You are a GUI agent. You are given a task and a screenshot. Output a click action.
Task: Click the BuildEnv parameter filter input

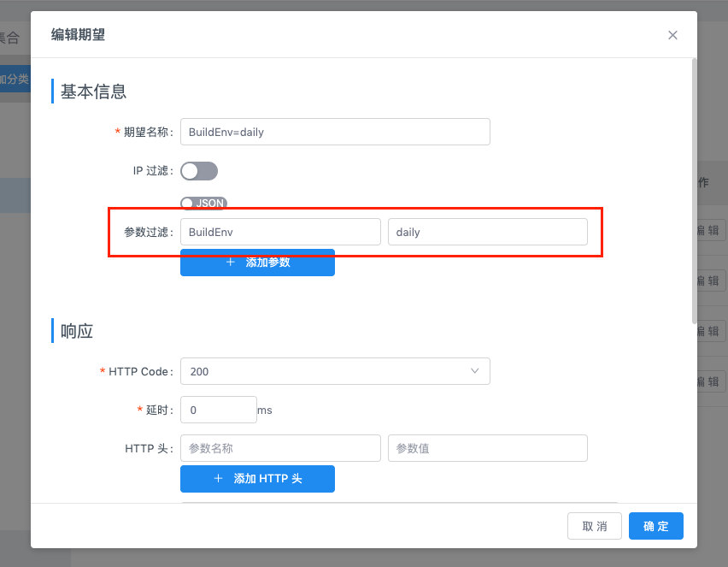click(x=280, y=231)
